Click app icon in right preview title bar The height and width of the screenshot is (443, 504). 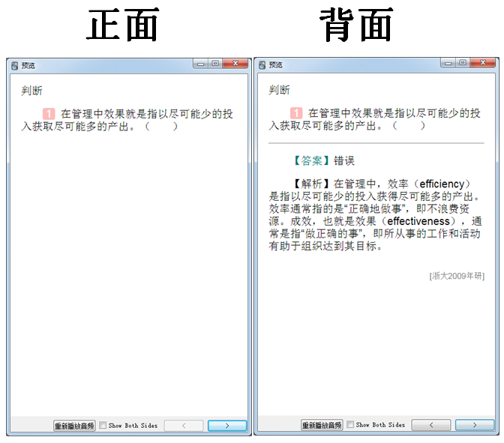click(262, 65)
